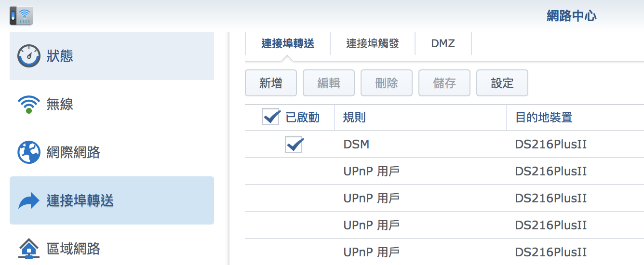Click the 區域網路 house icon

click(29, 249)
